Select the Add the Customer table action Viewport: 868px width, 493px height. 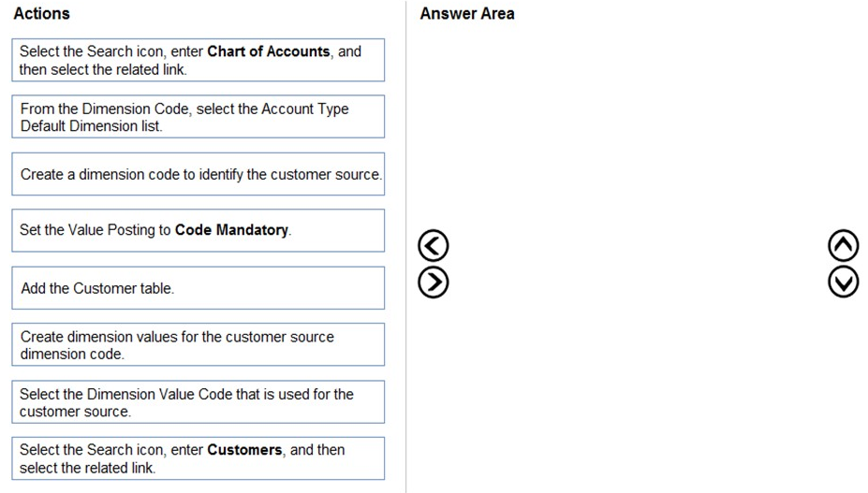(x=198, y=288)
